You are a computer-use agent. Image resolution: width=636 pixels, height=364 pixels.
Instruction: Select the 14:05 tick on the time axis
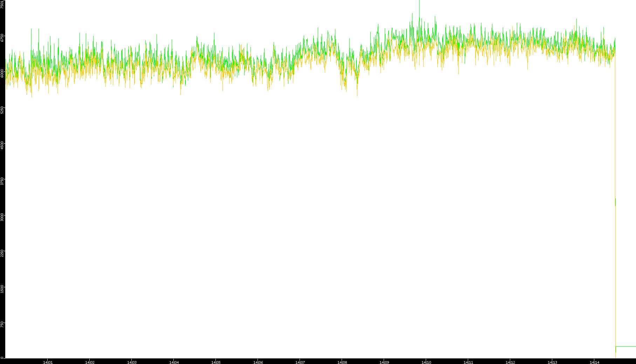coord(216,362)
